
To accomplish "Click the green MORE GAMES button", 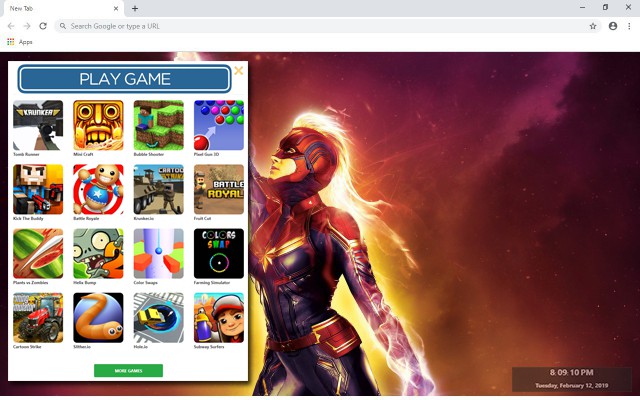I will click(128, 371).
